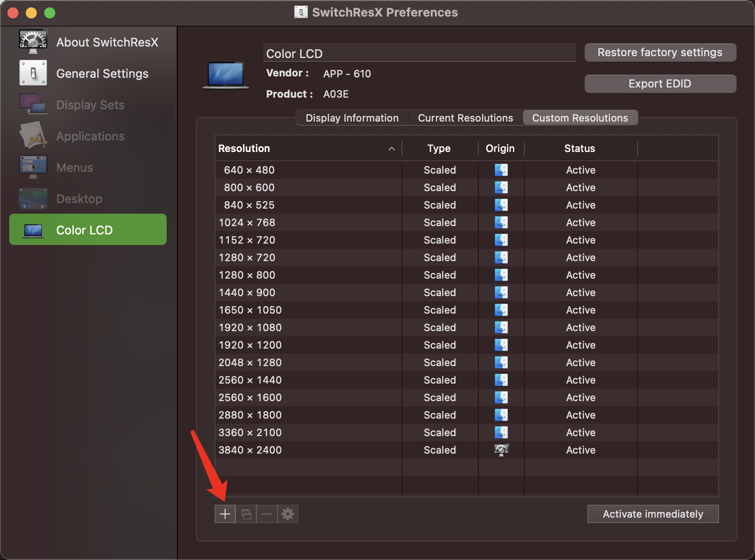Sort by Type column header

click(440, 148)
